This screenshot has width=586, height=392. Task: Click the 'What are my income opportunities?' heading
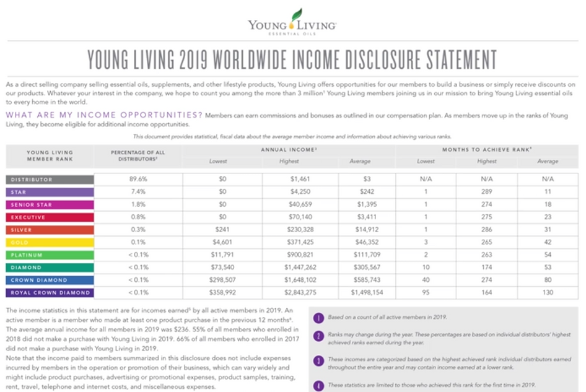click(104, 115)
